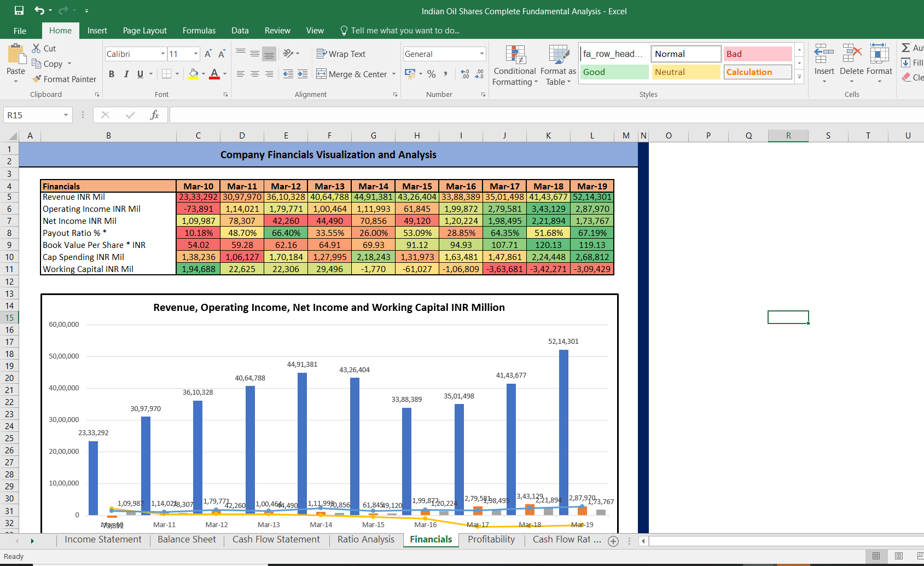Decrease font size with small A icon
The height and width of the screenshot is (566, 924).
[x=222, y=54]
